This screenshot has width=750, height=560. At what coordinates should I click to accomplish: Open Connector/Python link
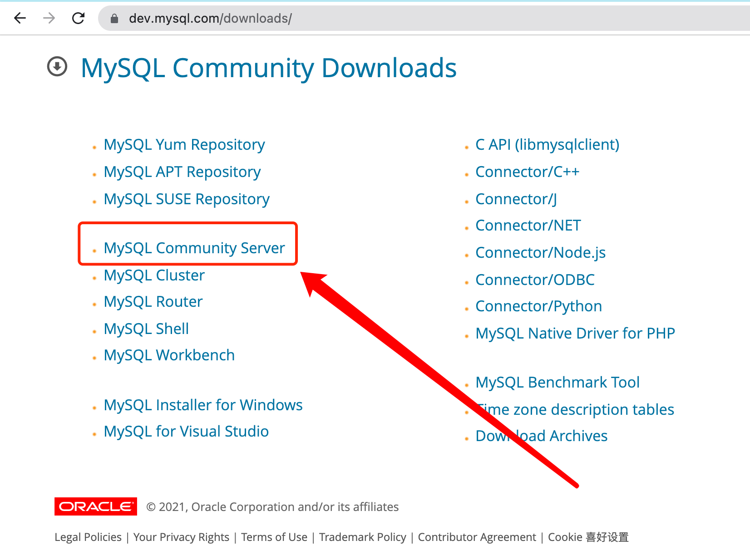pos(538,306)
